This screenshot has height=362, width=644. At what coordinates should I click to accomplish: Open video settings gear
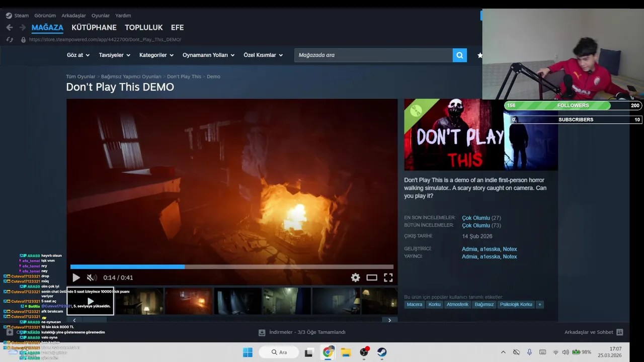pos(355,278)
